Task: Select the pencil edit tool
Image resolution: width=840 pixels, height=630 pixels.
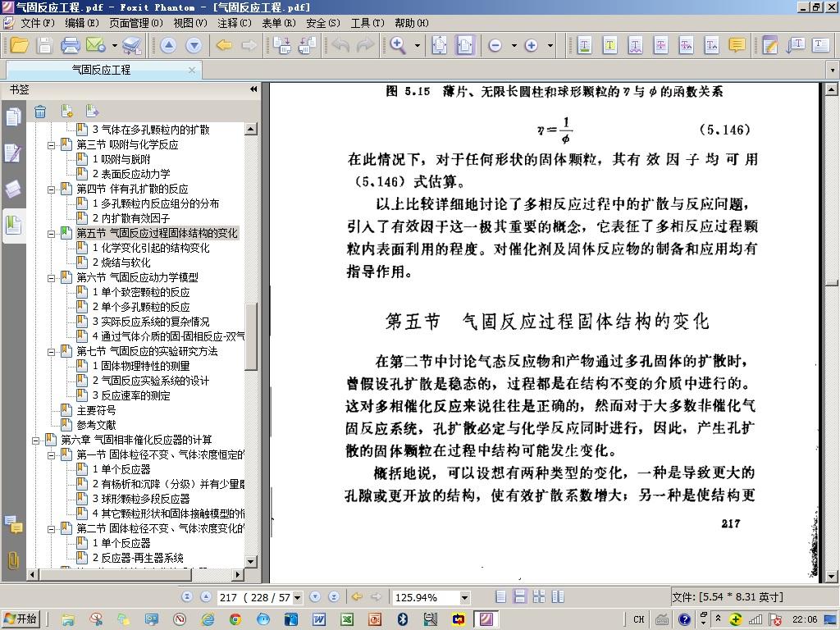Action: pyautogui.click(x=769, y=45)
